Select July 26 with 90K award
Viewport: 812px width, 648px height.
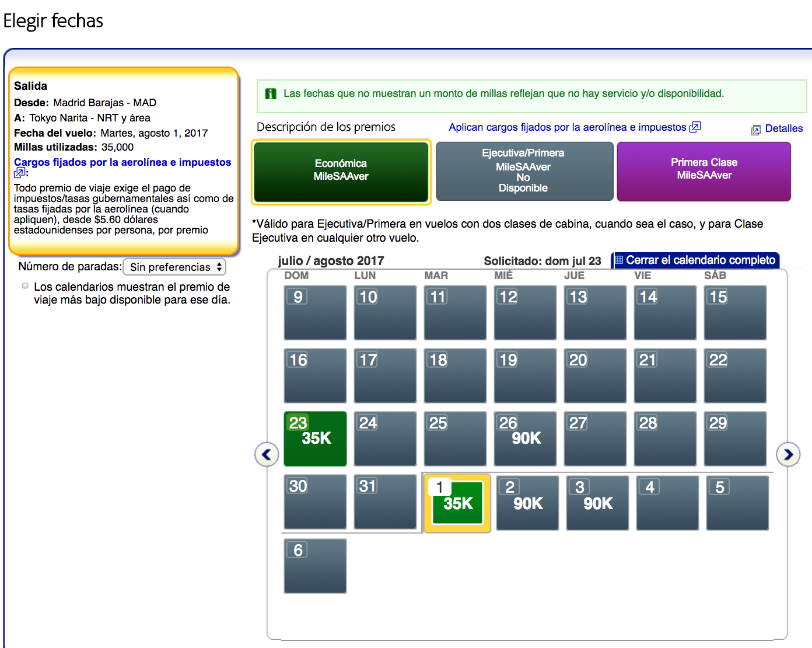(x=525, y=438)
